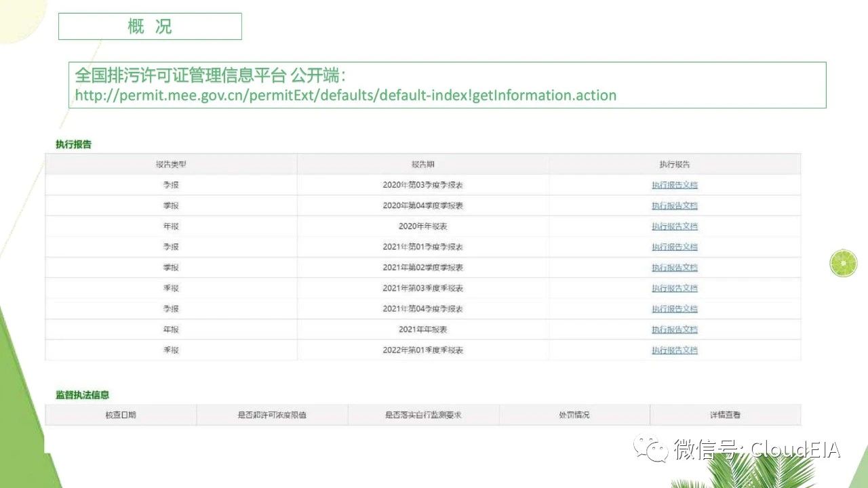Click 季报 type cell in 2022年第01季度 row
Viewport: 868px width, 488px height.
(171, 350)
